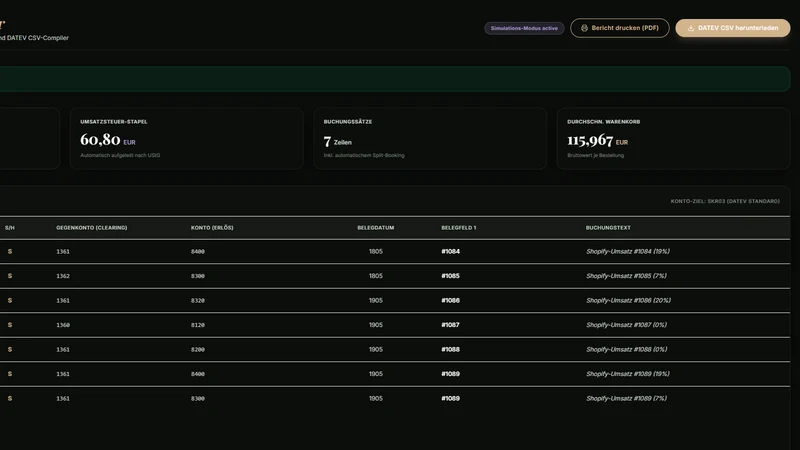Click Gegenkonto 1361 in row #1088
The width and height of the screenshot is (800, 450).
63,349
